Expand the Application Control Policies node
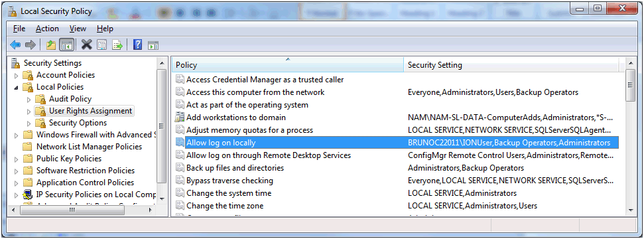This screenshot has height=239, width=644. tap(17, 183)
